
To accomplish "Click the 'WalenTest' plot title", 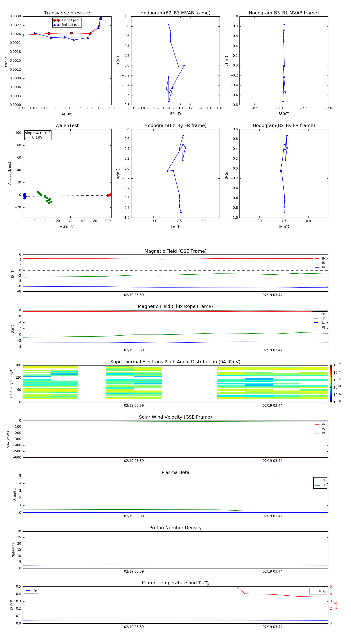I will tap(67, 125).
